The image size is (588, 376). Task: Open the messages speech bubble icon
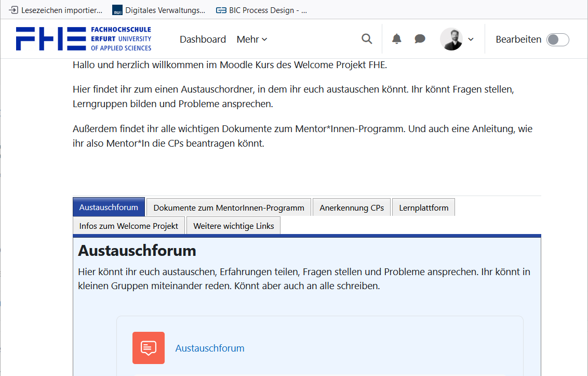pos(420,39)
